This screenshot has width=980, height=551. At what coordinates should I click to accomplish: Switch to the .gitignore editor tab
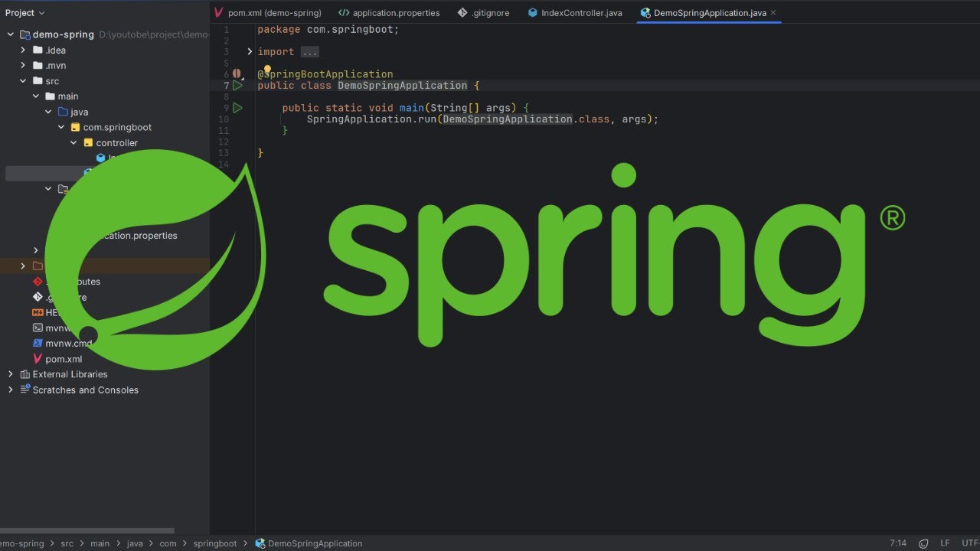click(483, 13)
